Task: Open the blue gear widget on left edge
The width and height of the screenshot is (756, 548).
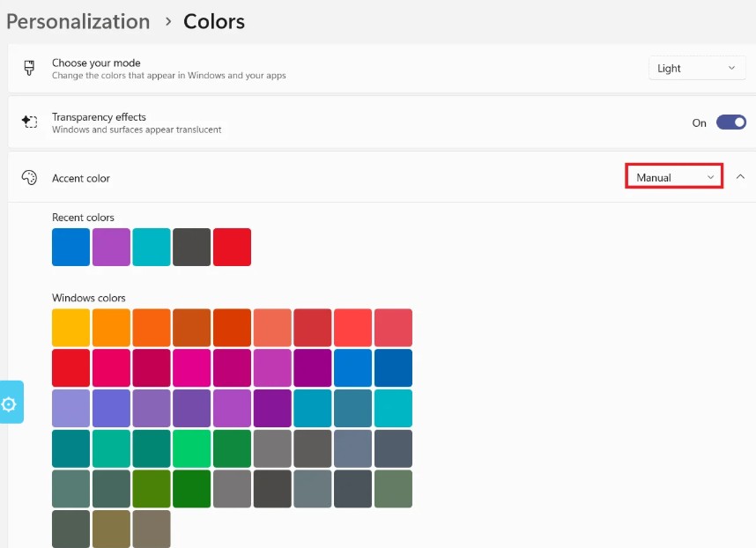Action: pos(11,404)
